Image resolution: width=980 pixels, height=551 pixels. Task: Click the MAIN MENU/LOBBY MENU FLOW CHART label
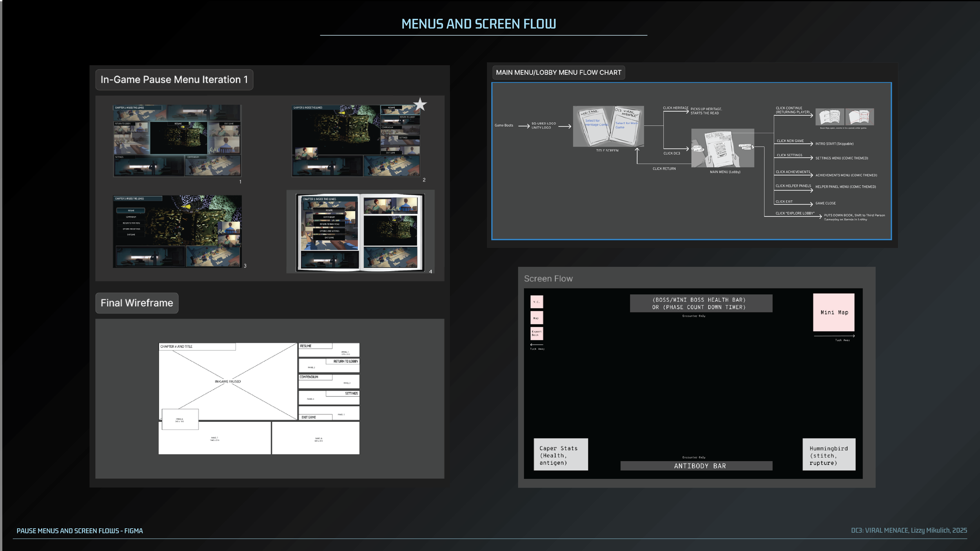pos(559,72)
